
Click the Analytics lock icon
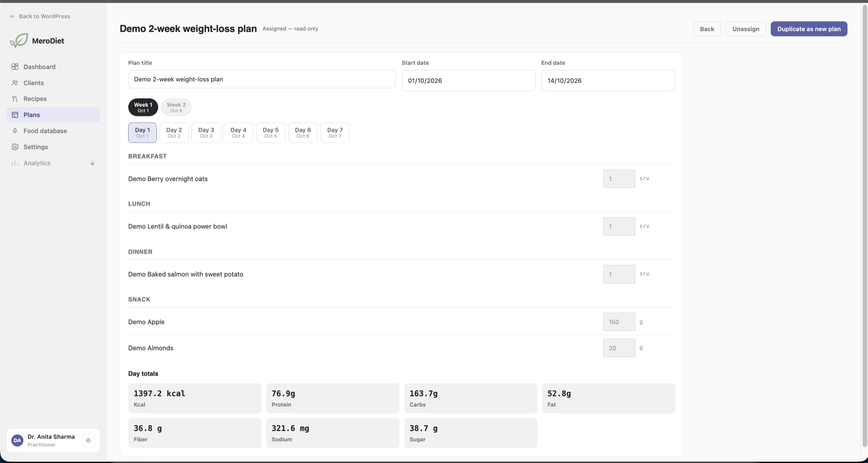[92, 163]
